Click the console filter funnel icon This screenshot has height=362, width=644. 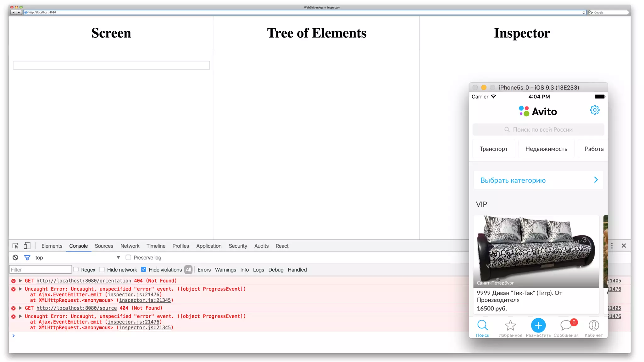coord(27,257)
